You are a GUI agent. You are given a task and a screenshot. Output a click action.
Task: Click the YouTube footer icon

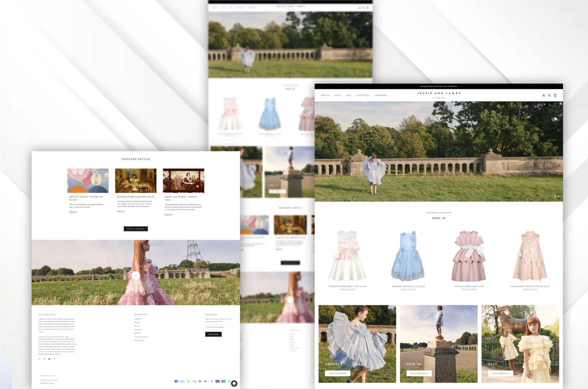point(49,359)
